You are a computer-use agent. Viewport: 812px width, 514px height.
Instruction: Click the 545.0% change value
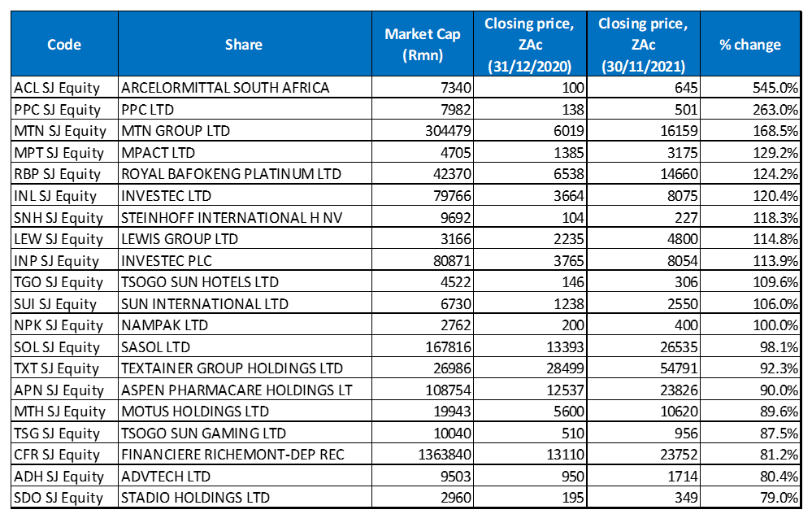750,88
